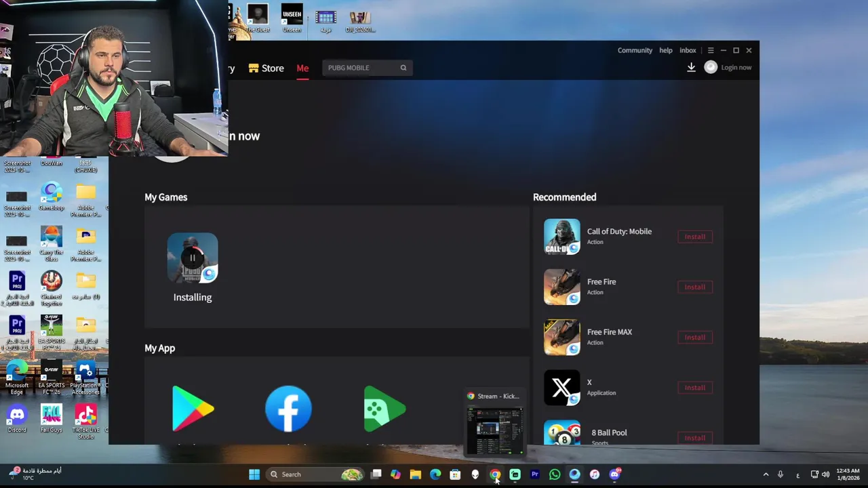This screenshot has height=488, width=868.
Task: Open the Google Play Store app icon
Action: pos(193,409)
